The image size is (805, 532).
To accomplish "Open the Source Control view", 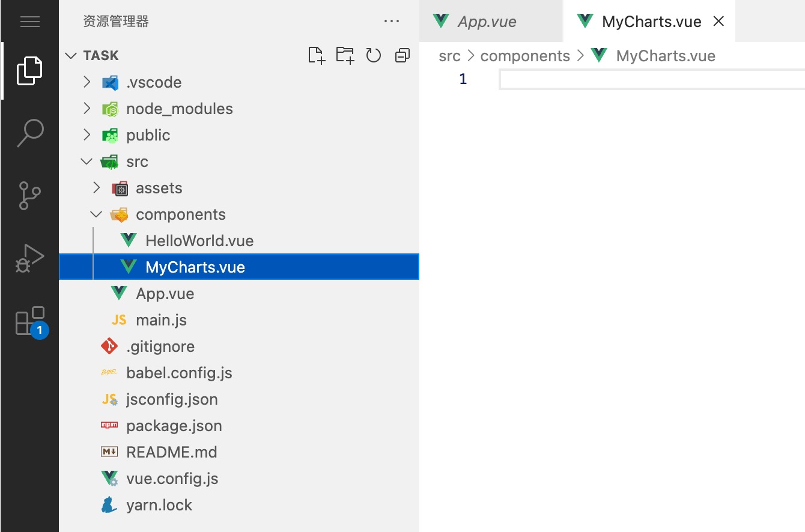I will [x=29, y=196].
